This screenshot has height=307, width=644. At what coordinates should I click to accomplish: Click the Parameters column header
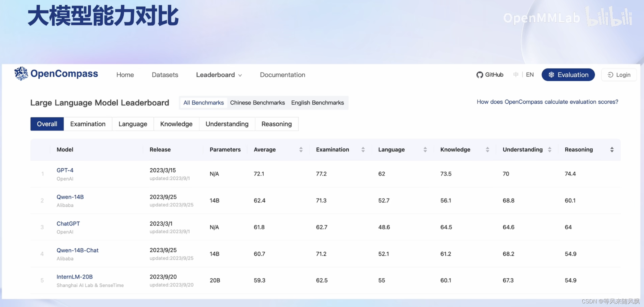coord(225,150)
